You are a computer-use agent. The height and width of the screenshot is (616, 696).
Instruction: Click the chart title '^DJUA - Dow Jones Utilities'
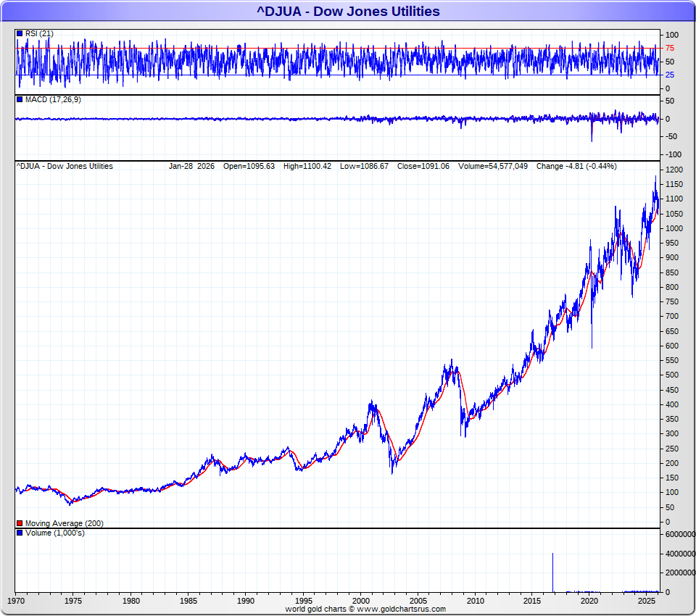348,11
